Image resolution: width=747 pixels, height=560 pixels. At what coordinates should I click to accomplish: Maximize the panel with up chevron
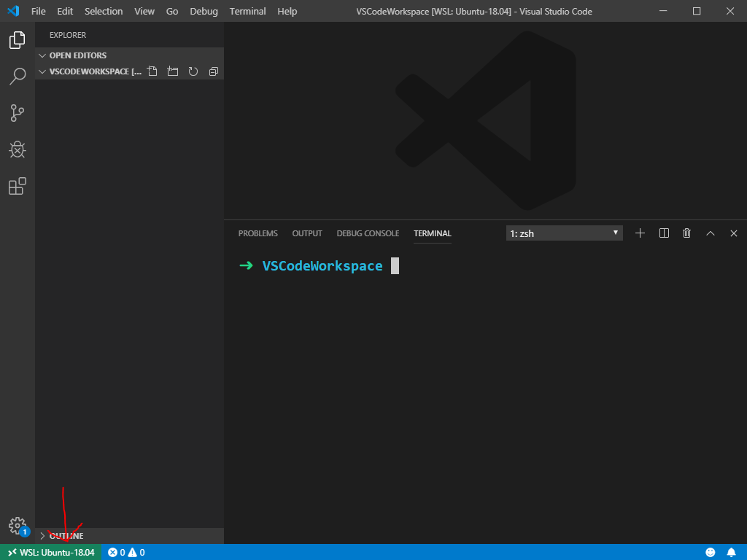pos(711,233)
